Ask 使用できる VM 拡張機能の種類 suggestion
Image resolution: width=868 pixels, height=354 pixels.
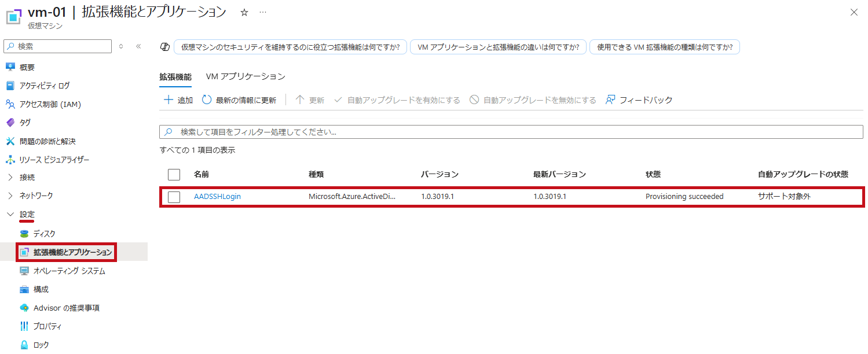coord(665,47)
